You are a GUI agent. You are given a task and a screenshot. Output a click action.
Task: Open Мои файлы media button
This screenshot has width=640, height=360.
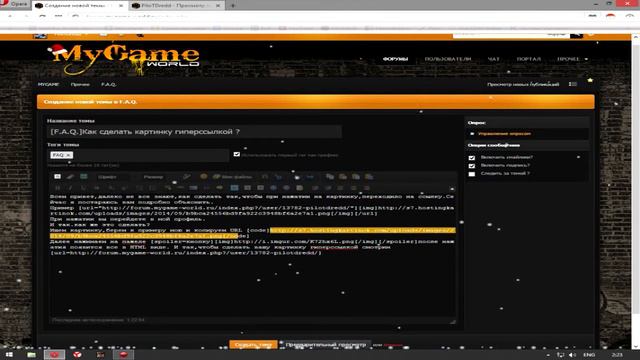coord(232,177)
